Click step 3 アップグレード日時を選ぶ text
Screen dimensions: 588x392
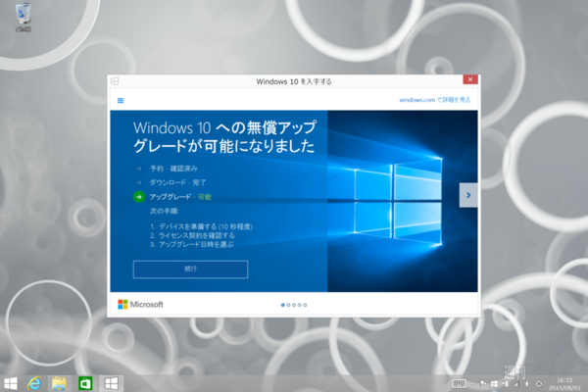(192, 245)
